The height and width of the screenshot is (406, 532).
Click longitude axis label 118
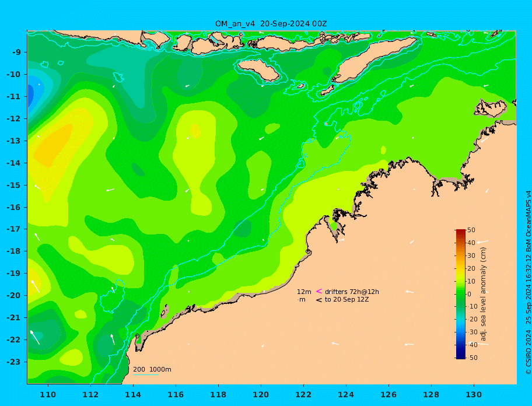[218, 395]
